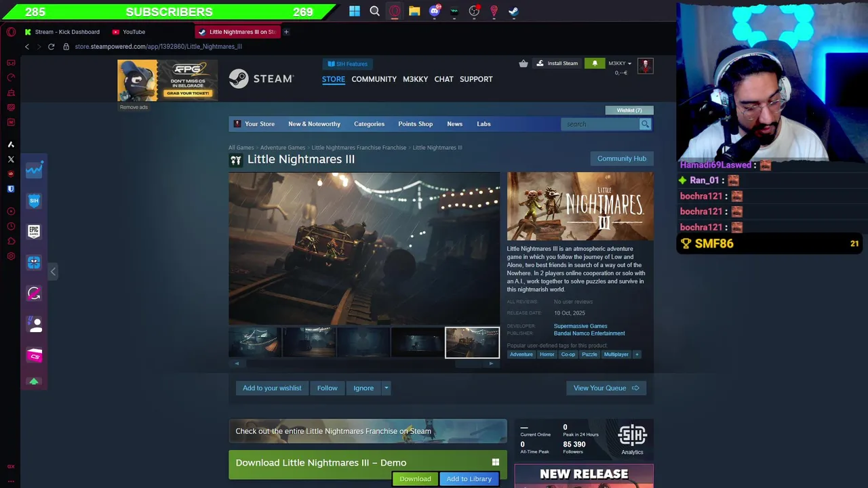Viewport: 868px width, 488px height.
Task: Expand the arrow next to Ignore
Action: click(386, 388)
